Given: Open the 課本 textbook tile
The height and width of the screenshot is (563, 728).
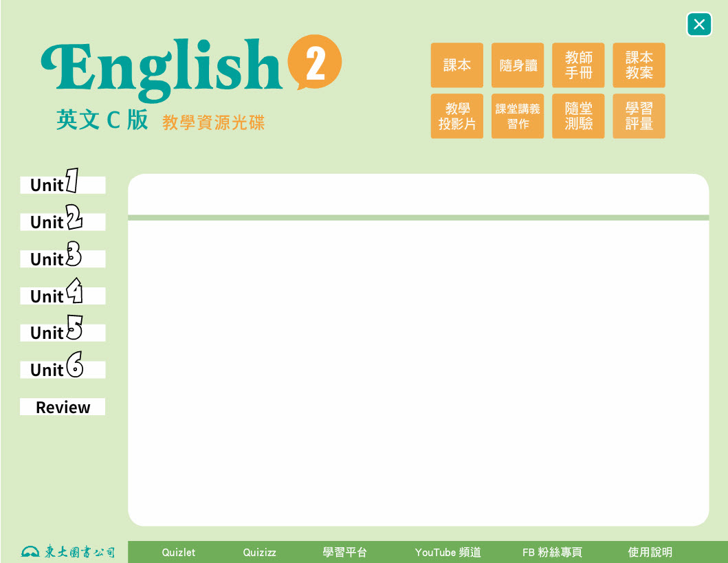Looking at the screenshot, I should pyautogui.click(x=456, y=65).
